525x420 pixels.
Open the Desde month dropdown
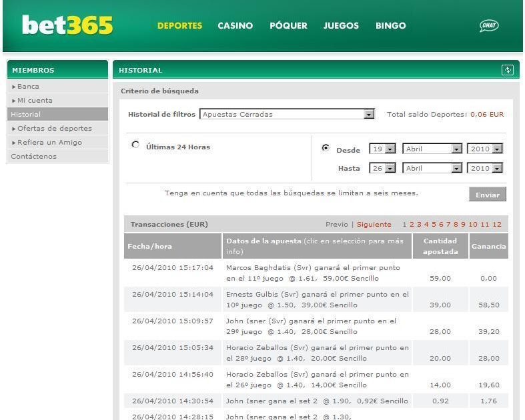click(x=432, y=149)
